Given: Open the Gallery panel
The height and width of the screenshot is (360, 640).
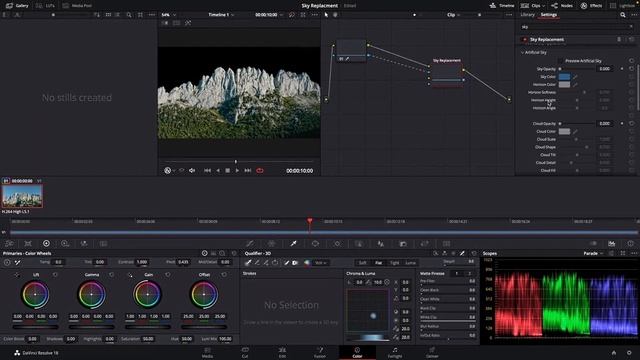Looking at the screenshot, I should 17,6.
